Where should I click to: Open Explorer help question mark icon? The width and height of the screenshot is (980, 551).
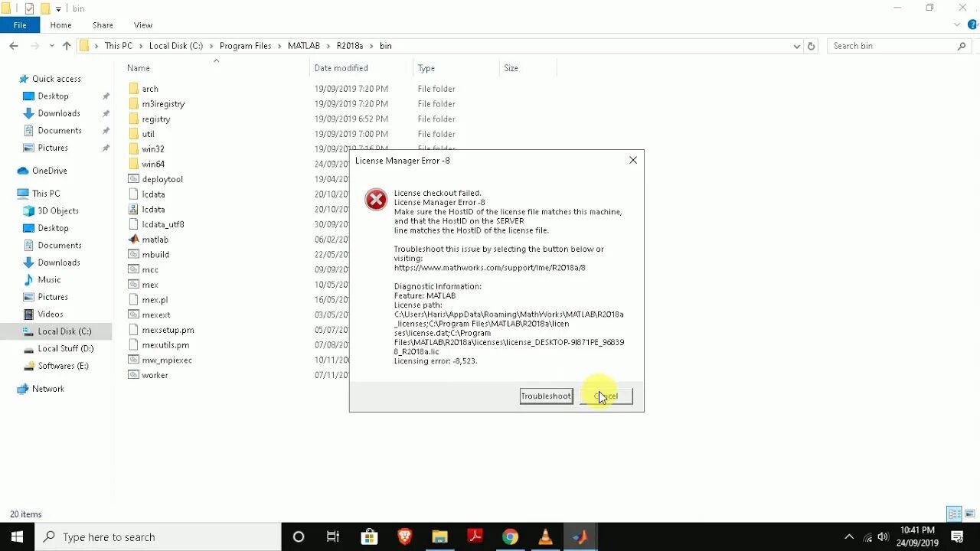point(971,25)
